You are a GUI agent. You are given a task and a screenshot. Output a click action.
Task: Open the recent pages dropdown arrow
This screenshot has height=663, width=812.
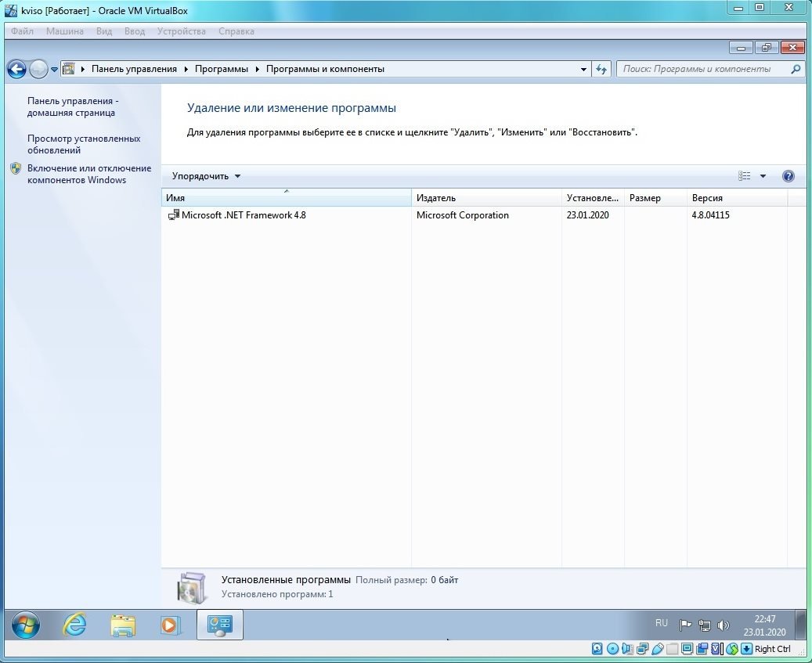click(x=54, y=70)
